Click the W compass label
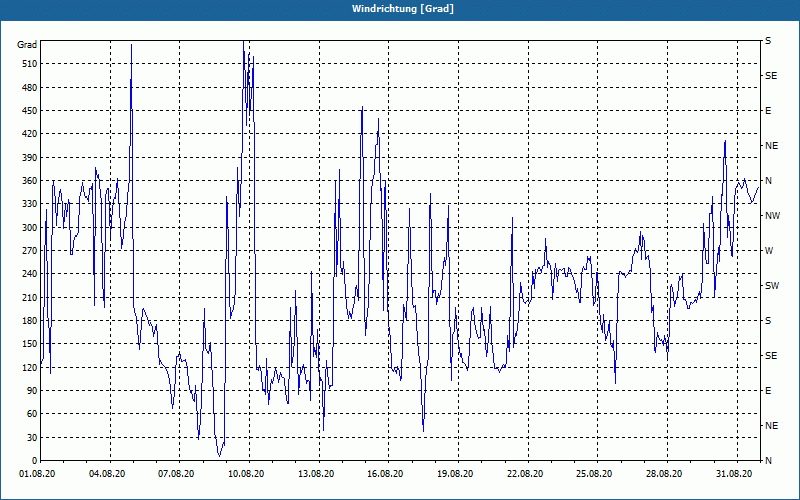Image resolution: width=800 pixels, height=500 pixels. (x=769, y=251)
